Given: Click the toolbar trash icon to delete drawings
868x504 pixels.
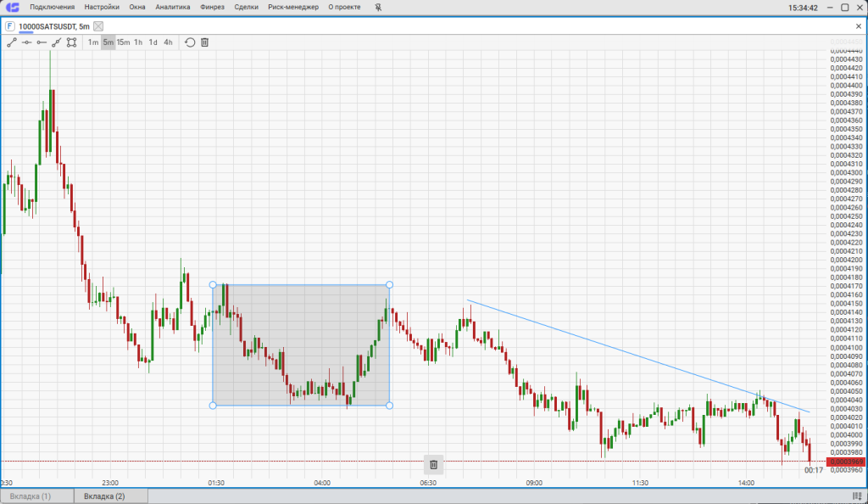Looking at the screenshot, I should click(204, 42).
